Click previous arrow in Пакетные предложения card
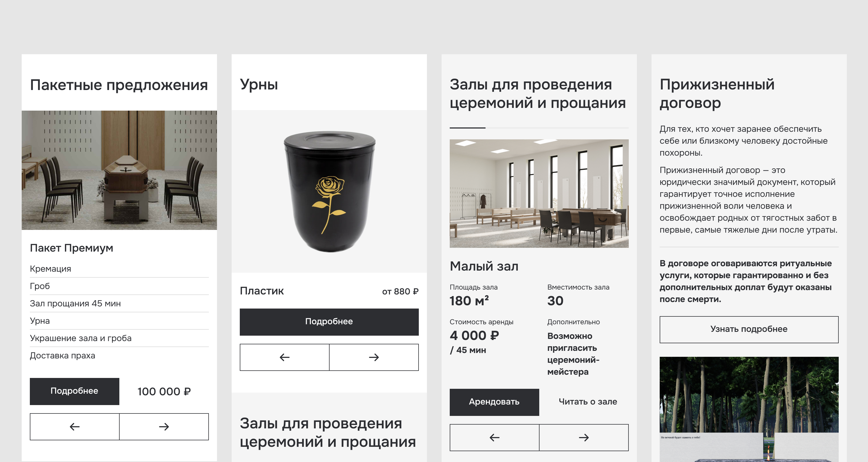 click(75, 427)
